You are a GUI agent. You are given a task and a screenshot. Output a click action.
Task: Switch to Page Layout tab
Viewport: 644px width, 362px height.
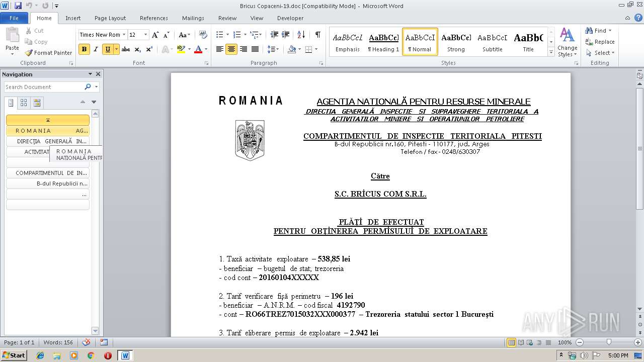coord(110,18)
